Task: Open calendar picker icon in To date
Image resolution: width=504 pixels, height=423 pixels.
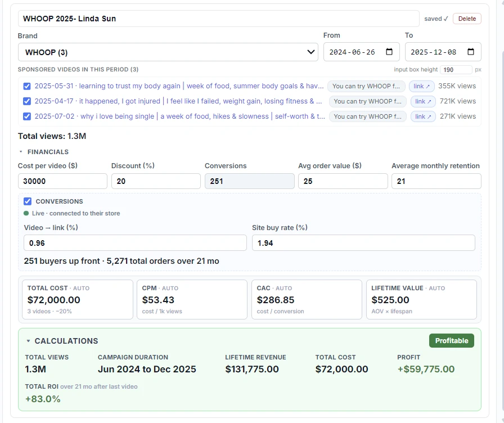Action: 471,52
